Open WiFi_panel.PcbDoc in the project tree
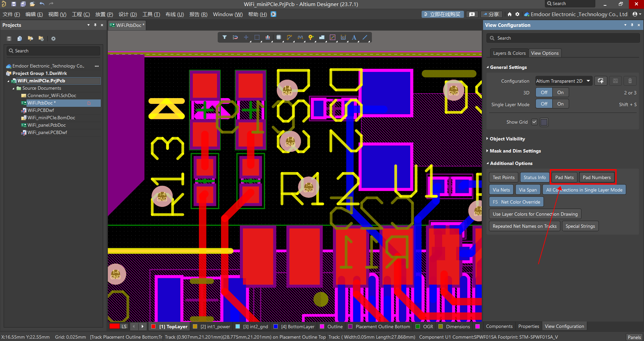Screen dimensions: 644x341 [46, 125]
